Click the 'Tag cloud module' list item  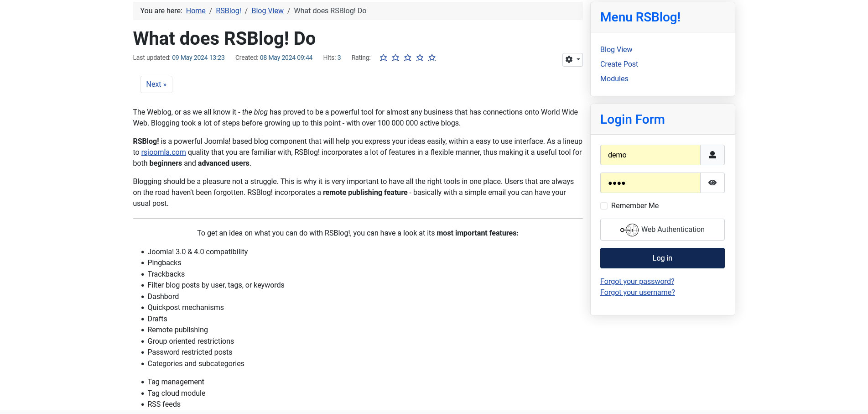pos(177,393)
